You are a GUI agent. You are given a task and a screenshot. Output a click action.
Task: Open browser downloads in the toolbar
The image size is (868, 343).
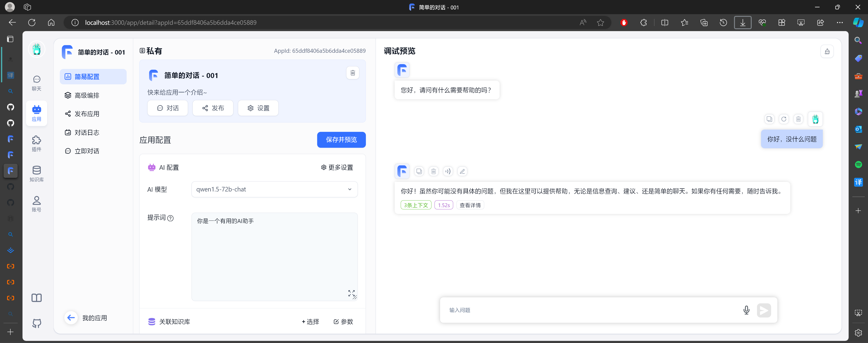click(742, 22)
